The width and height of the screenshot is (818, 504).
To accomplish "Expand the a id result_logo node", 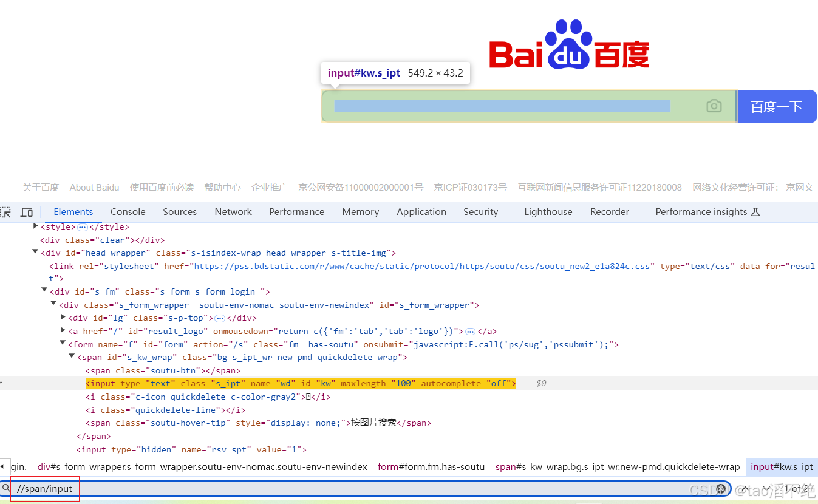I will click(63, 331).
